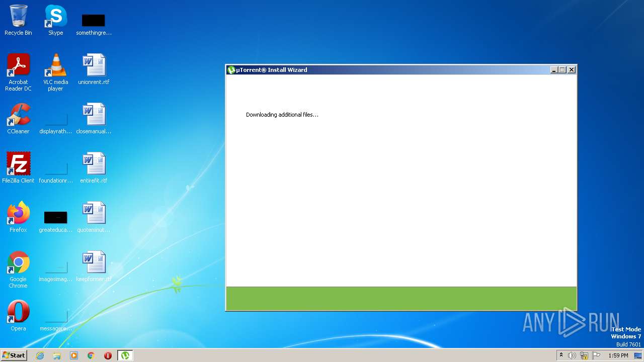Select the Firefox desktop shortcut
The width and height of the screenshot is (644, 362).
click(x=18, y=217)
